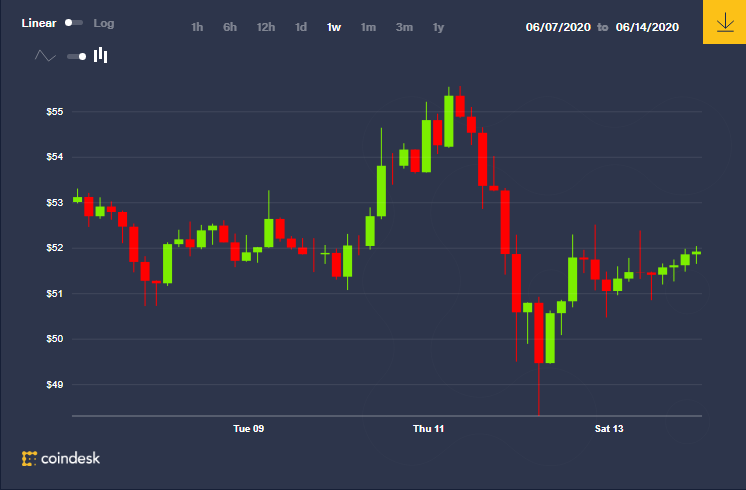Click the $55 price axis label
Screen dimensions: 746x490
(55, 112)
